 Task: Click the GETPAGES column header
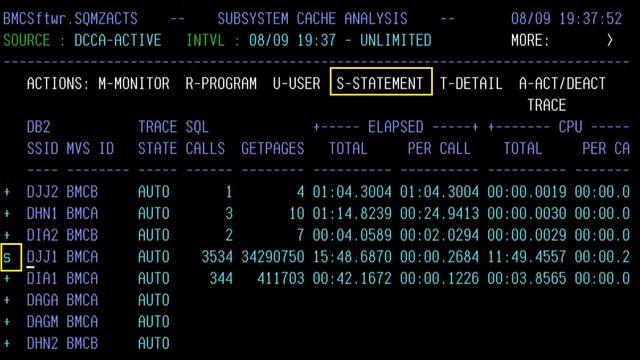[272, 149]
